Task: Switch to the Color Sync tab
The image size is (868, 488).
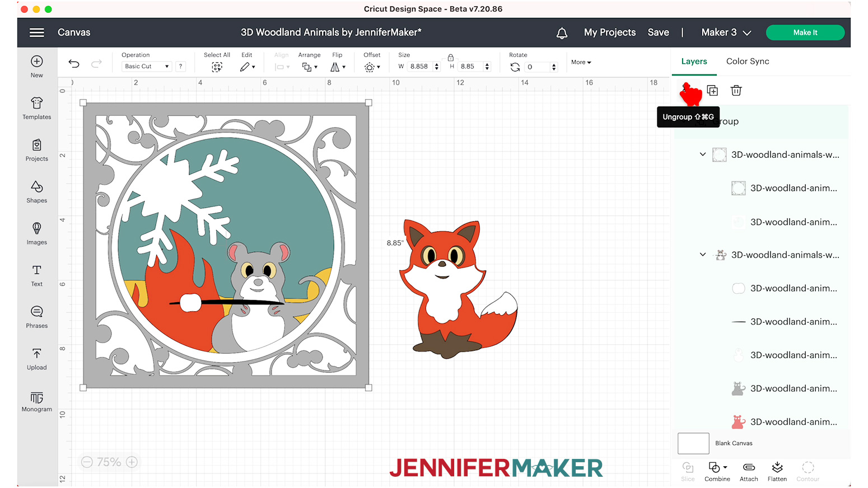Action: coord(748,62)
